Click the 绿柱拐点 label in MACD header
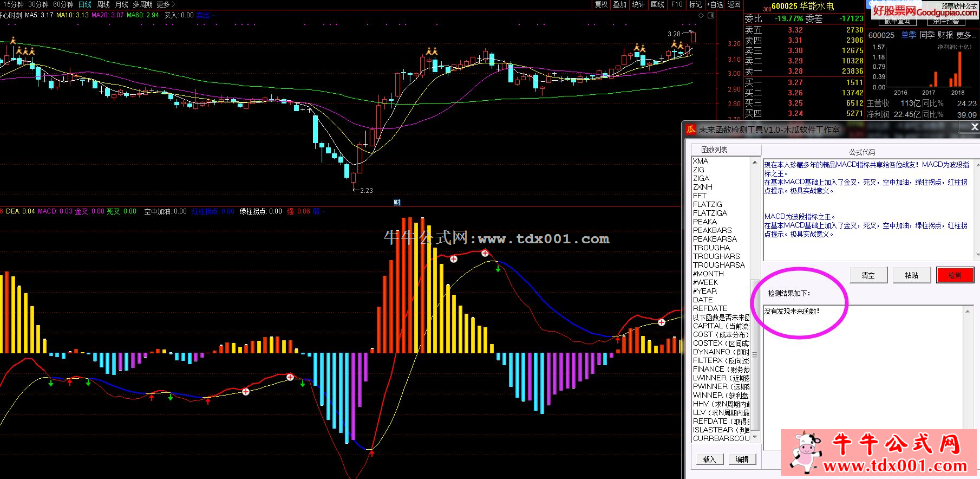The image size is (980, 479). coord(253,211)
